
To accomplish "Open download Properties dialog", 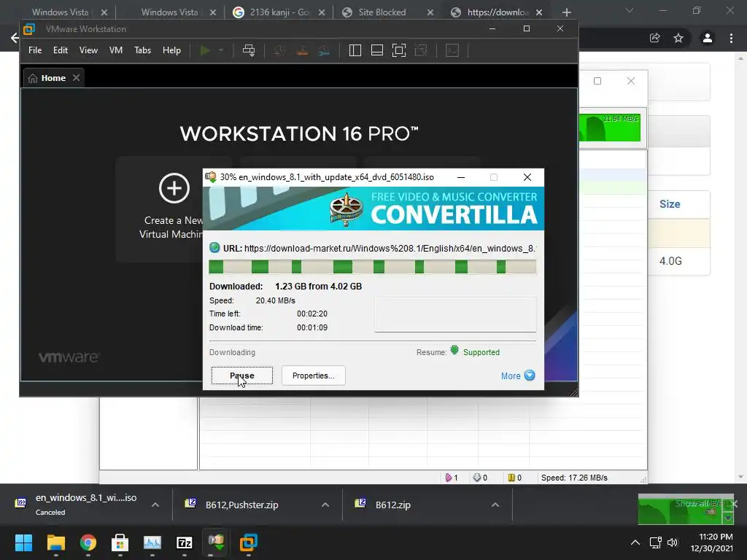I will click(x=314, y=376).
